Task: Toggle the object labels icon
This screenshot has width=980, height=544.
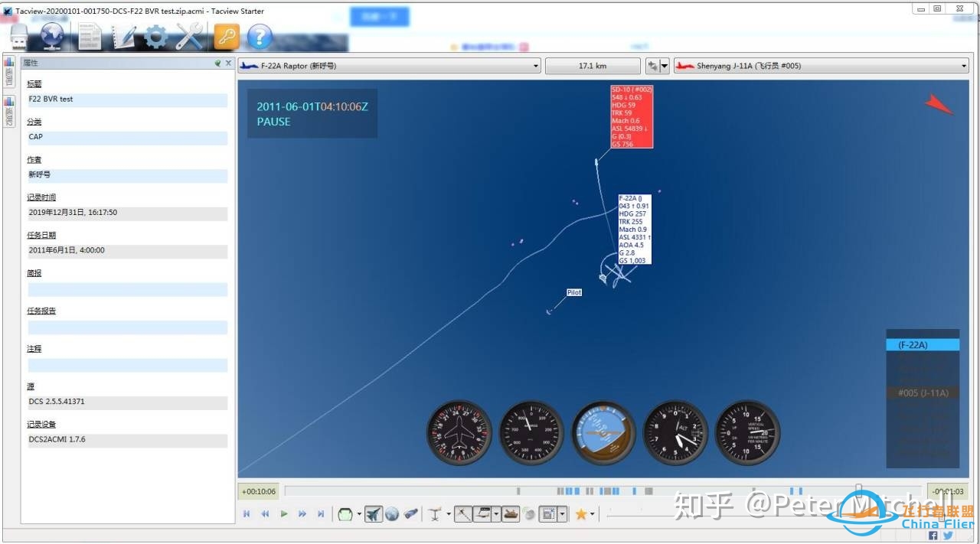Action: coord(482,514)
